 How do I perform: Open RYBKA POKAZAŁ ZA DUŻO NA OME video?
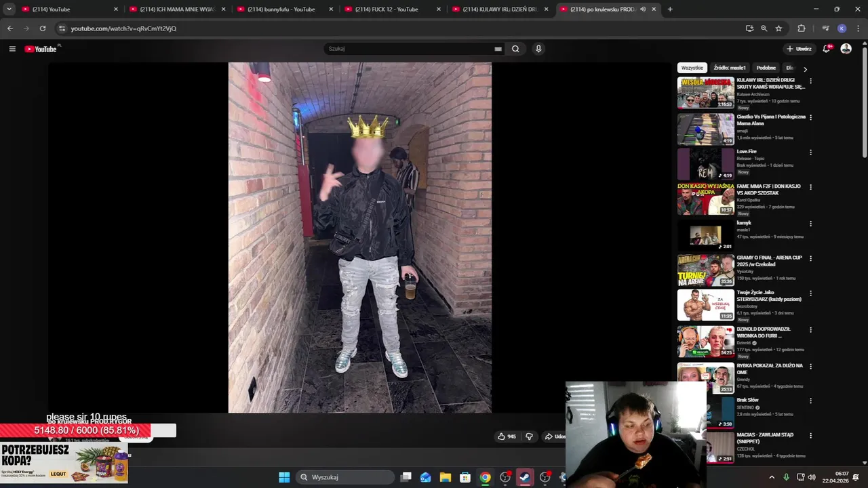[x=770, y=369]
